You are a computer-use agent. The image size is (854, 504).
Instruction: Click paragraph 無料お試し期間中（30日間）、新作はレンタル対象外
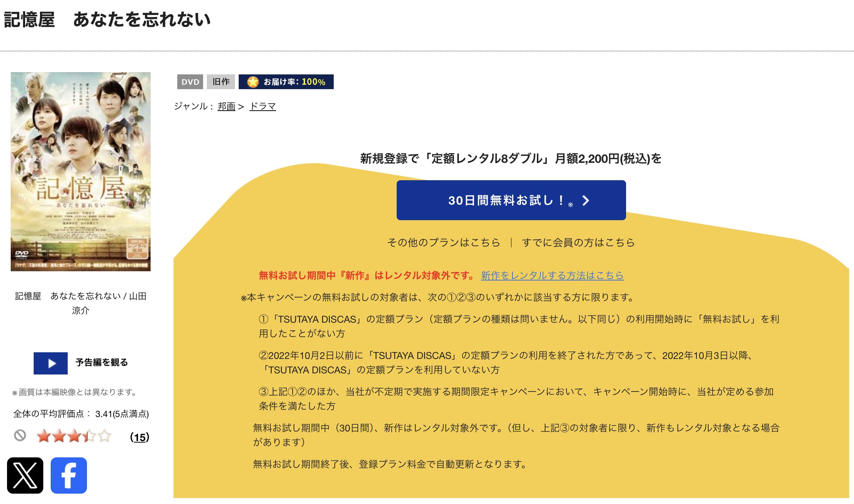(516, 435)
